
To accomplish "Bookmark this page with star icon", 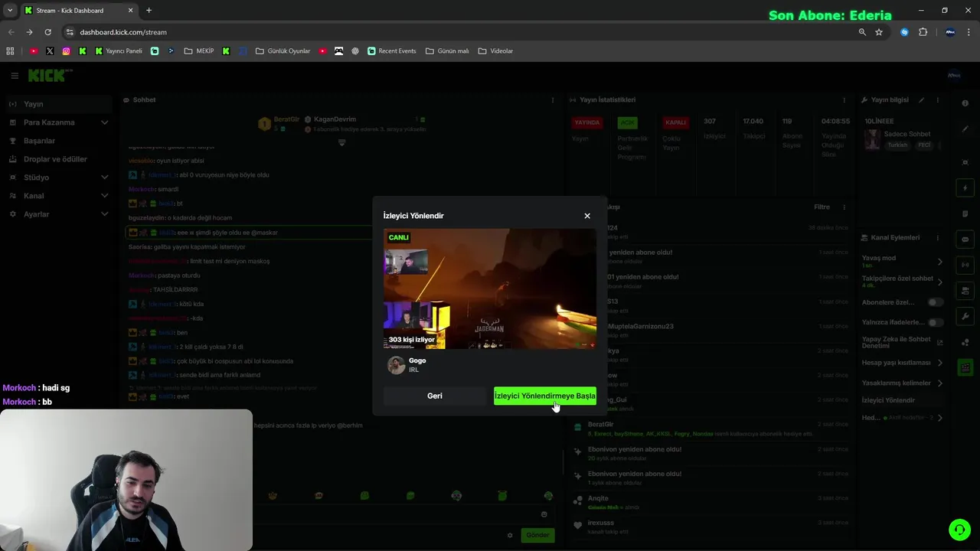I will 879,32.
